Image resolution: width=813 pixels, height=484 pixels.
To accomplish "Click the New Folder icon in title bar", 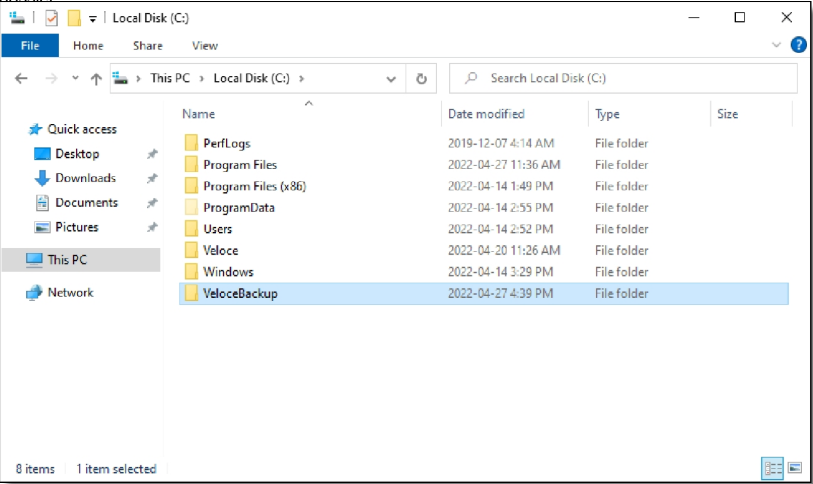I will click(74, 17).
